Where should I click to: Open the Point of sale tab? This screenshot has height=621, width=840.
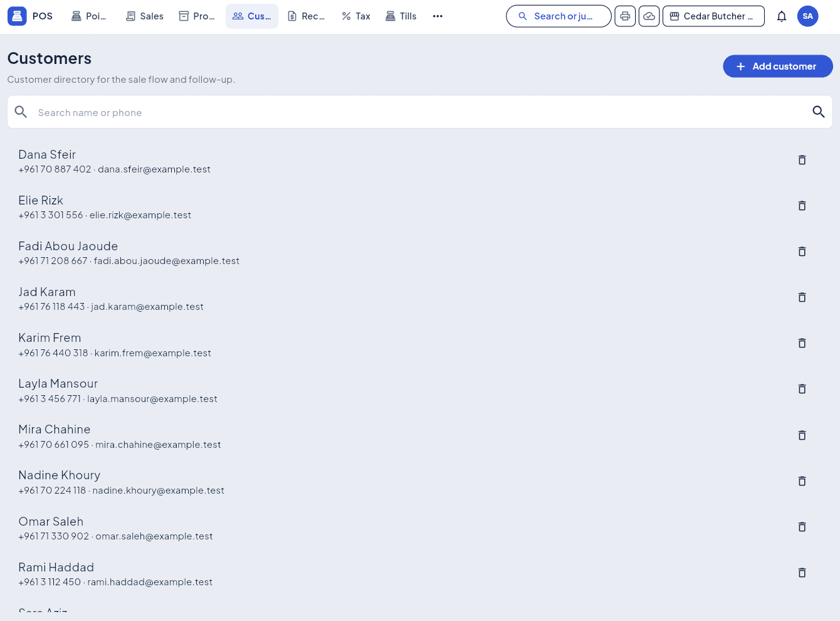coord(89,16)
